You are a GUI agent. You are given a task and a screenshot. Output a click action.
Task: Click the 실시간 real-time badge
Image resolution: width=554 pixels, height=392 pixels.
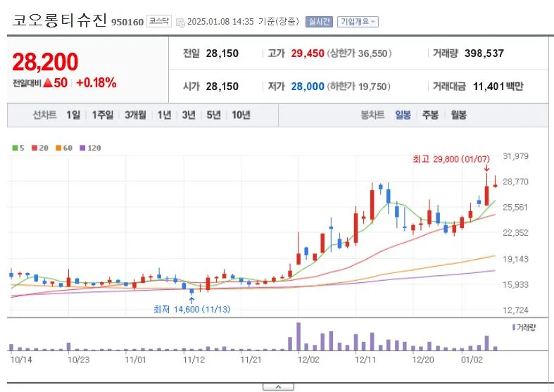319,22
